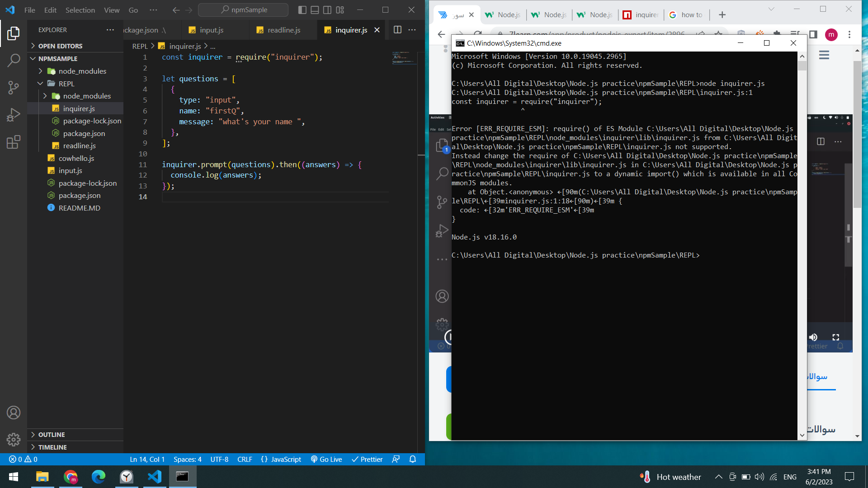Image resolution: width=868 pixels, height=488 pixels.
Task: Expand the OPEN EDITORS section
Action: coord(75,46)
